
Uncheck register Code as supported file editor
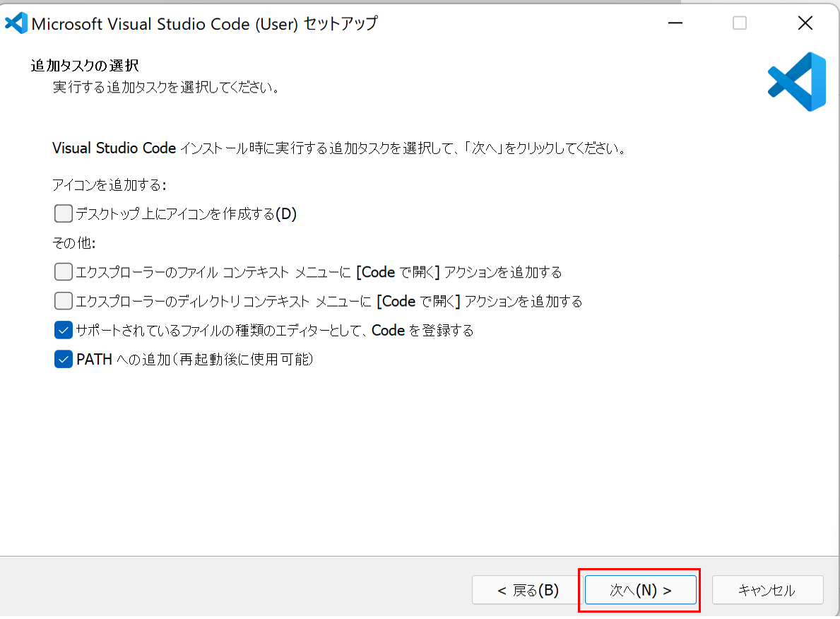[63, 330]
